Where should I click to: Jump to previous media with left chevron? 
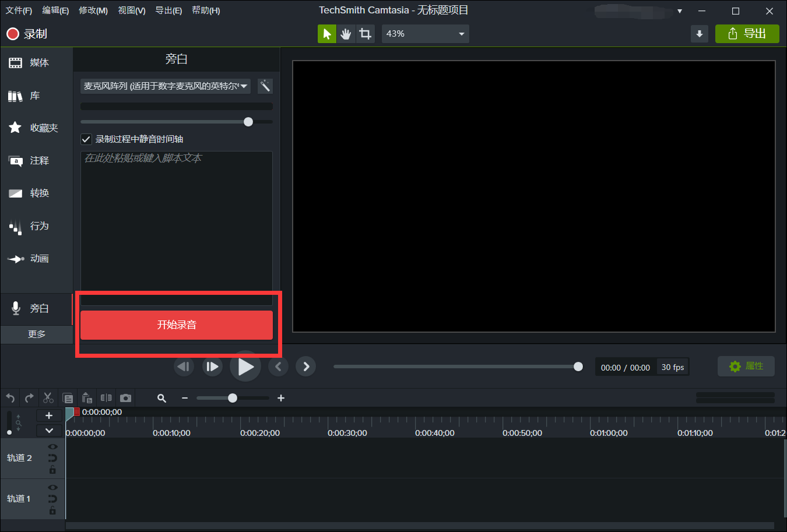tap(278, 367)
